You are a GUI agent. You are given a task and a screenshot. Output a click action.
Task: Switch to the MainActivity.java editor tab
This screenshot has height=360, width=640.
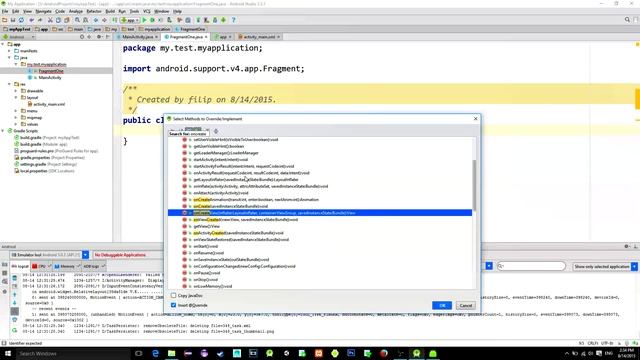click(138, 37)
